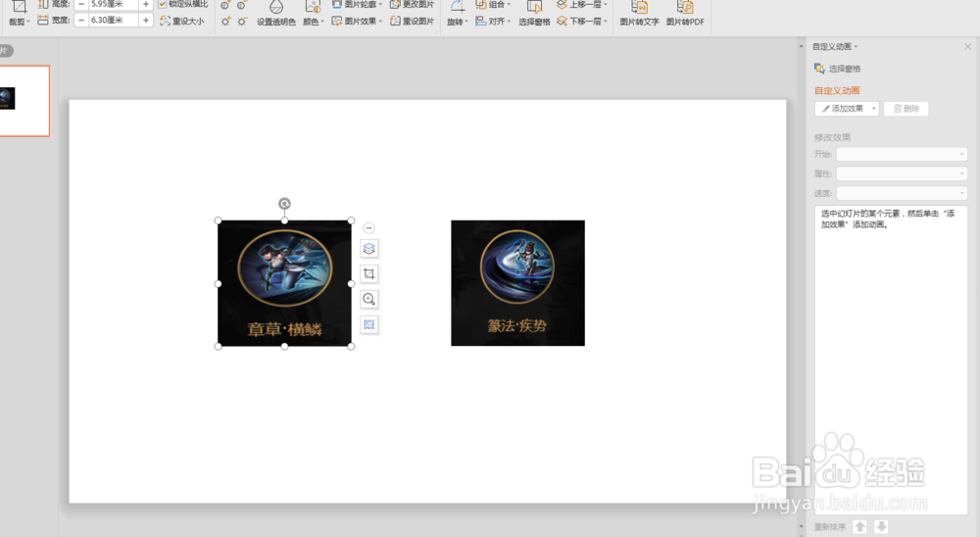Image resolution: width=980 pixels, height=537 pixels.
Task: Click 选择窗格 in the ribbon
Action: point(534,14)
